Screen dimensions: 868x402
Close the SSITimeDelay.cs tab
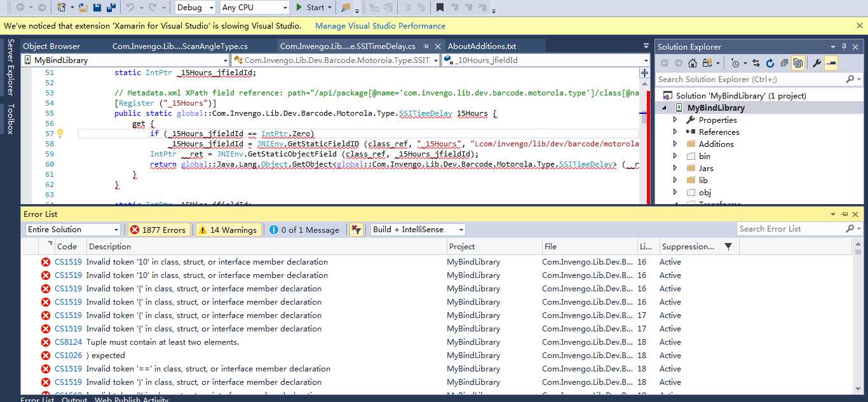tap(438, 46)
